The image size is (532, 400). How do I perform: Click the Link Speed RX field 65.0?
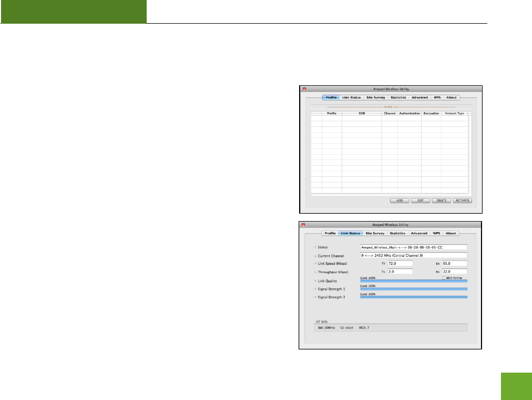click(x=454, y=264)
